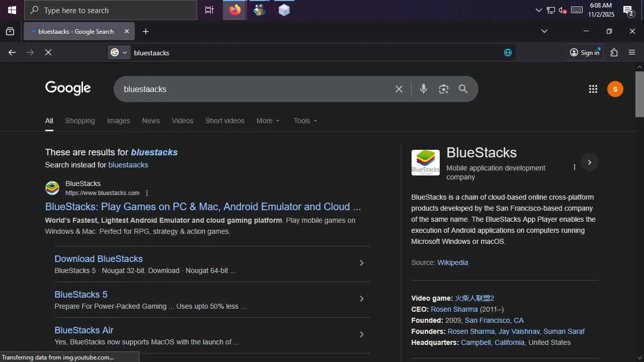Open the CEO Rosen Sharma link

coord(454,309)
